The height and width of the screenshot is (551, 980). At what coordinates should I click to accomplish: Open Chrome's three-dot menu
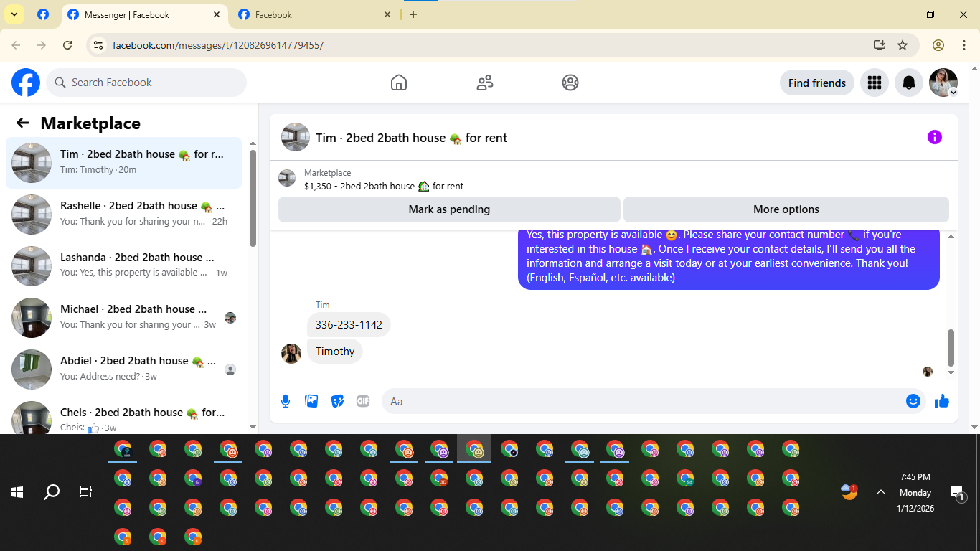[x=964, y=45]
